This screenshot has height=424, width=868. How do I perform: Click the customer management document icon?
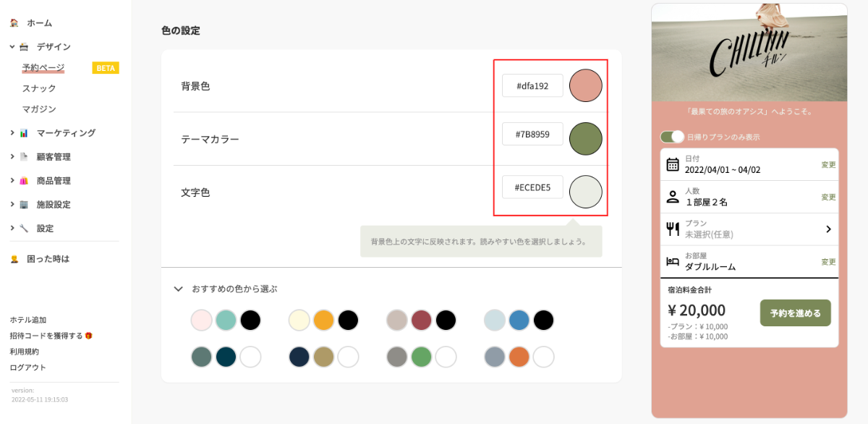pos(24,157)
